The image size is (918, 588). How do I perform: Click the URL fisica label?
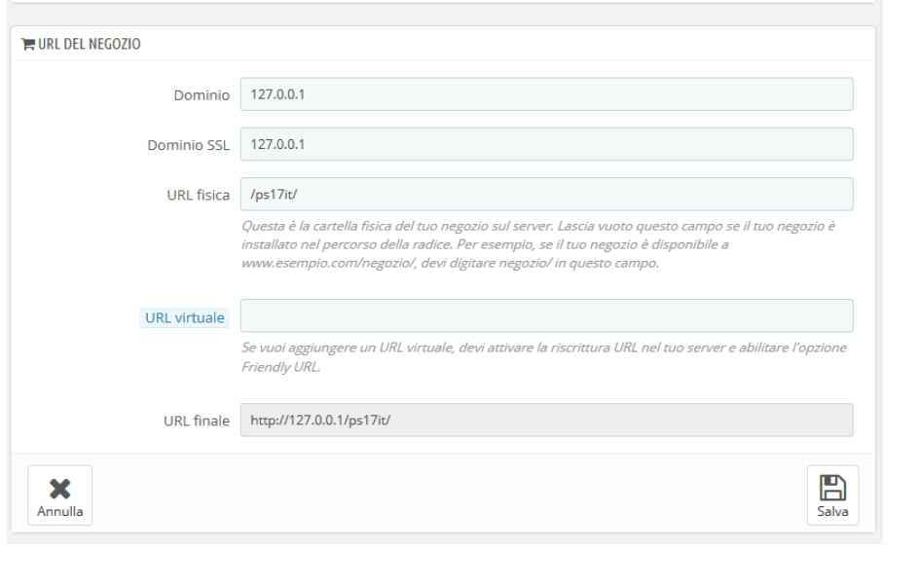click(x=198, y=195)
